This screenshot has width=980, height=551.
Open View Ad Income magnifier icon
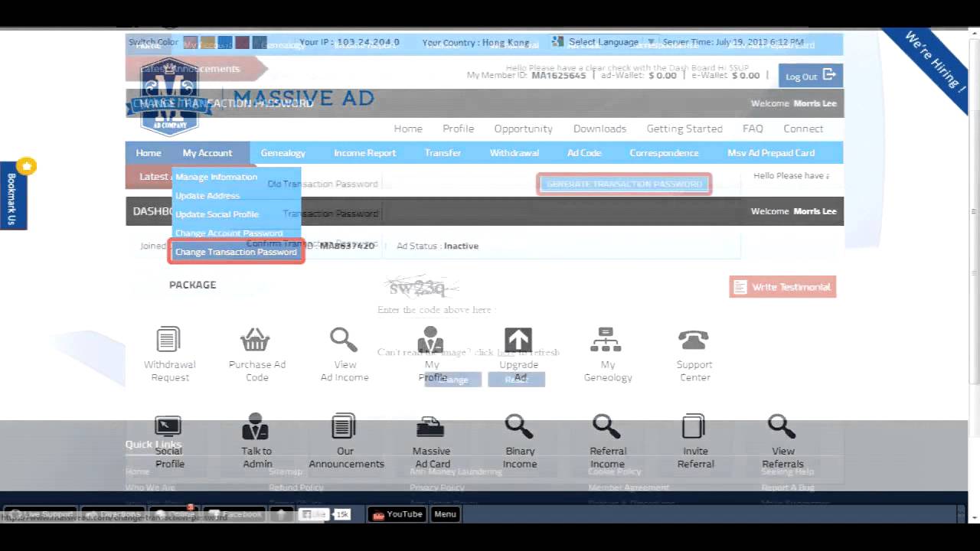pyautogui.click(x=344, y=339)
